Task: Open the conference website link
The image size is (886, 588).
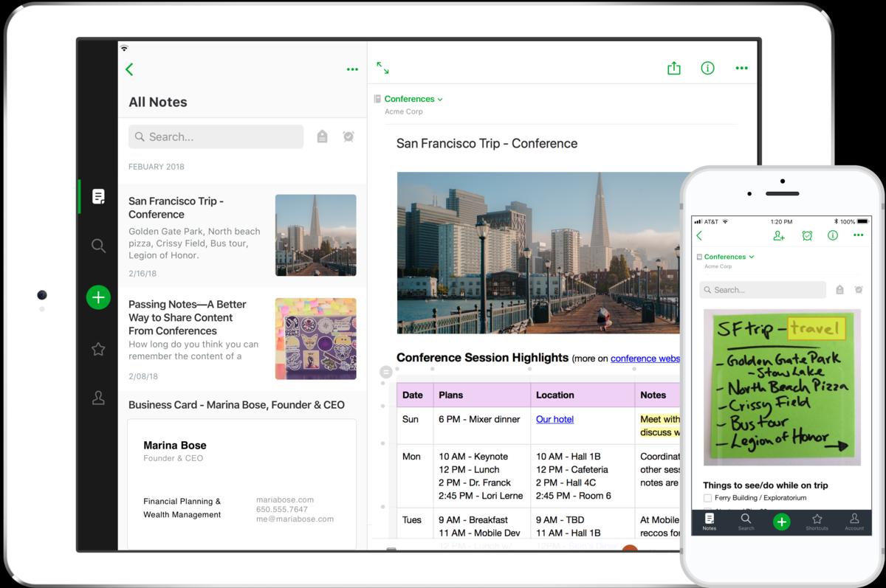Action: click(x=645, y=359)
